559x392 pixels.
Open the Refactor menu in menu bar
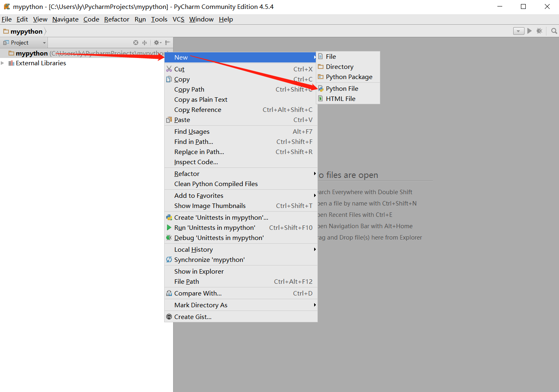pos(117,19)
